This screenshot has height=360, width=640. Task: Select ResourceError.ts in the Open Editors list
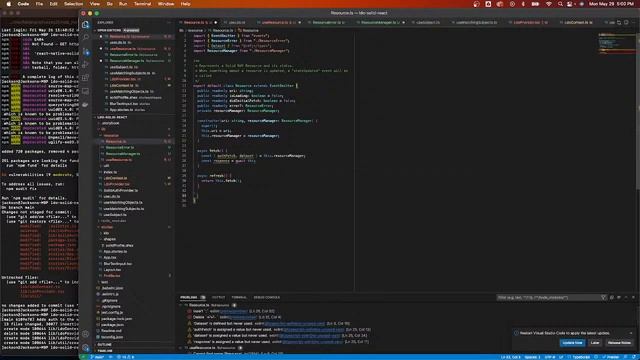point(133,55)
